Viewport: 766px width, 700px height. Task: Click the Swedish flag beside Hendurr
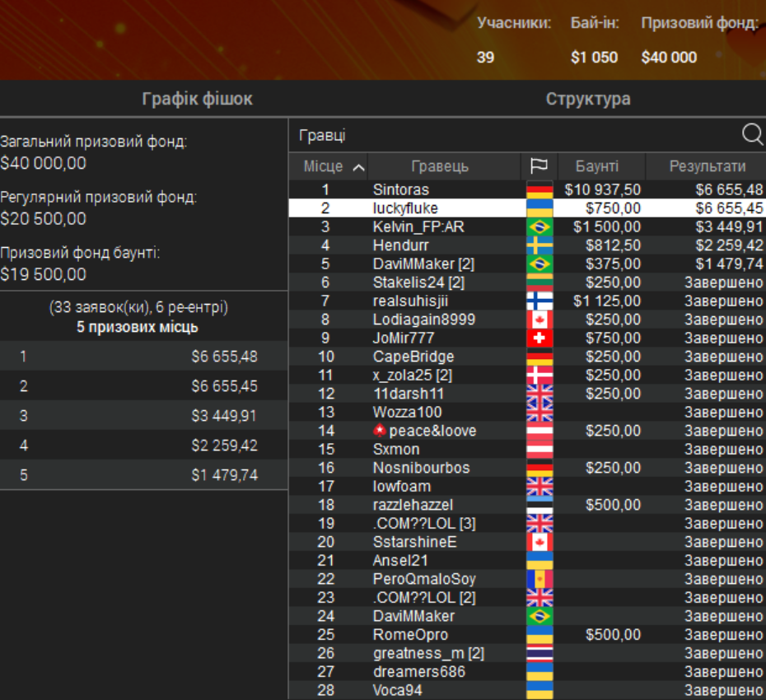(539, 245)
